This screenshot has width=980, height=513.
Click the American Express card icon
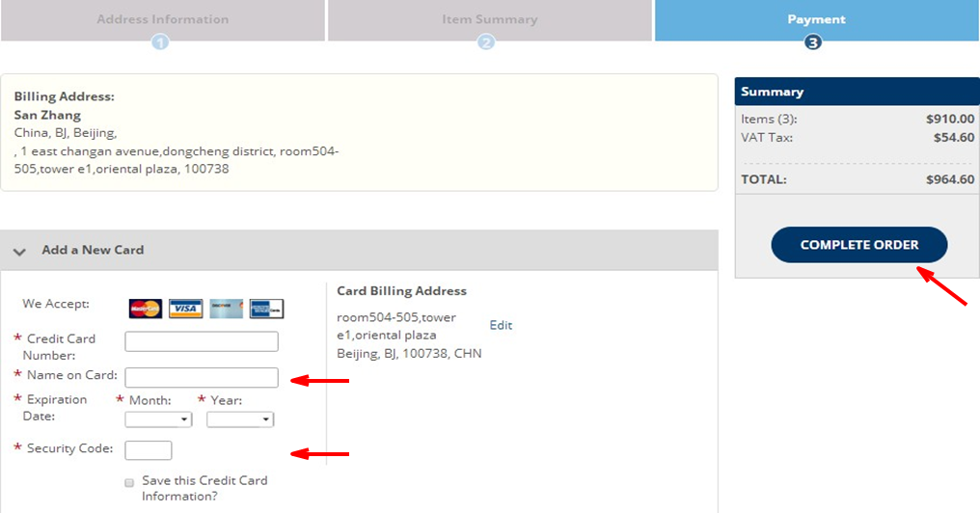coord(266,309)
